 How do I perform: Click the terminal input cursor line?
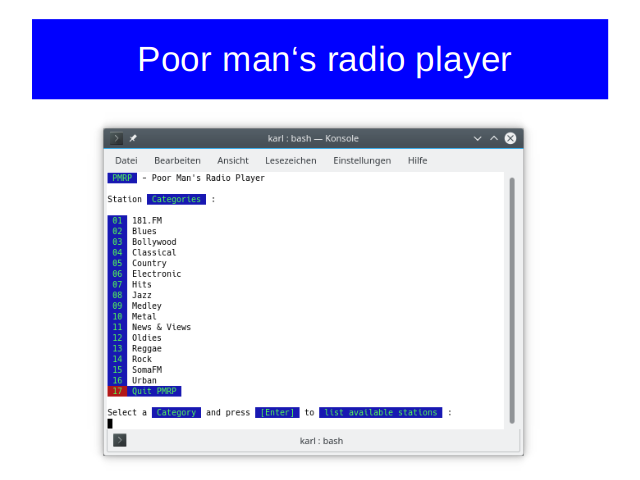pos(111,423)
